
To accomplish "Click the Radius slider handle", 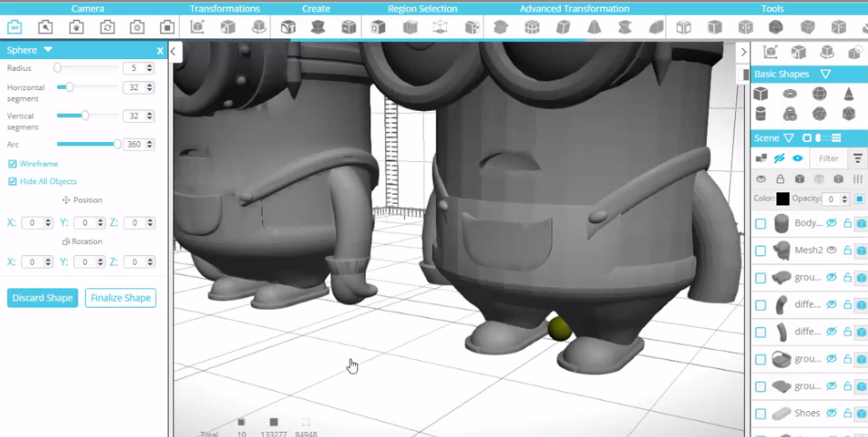I will coord(58,68).
